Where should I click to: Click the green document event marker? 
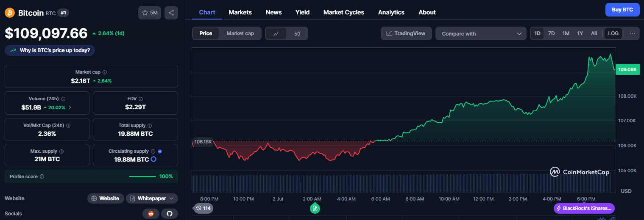coord(315,208)
